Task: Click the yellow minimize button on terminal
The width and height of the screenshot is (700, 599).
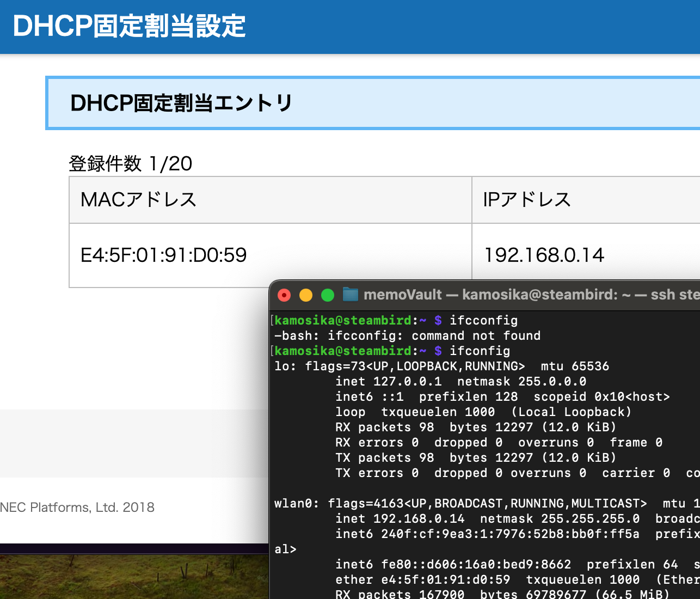Action: pyautogui.click(x=306, y=295)
